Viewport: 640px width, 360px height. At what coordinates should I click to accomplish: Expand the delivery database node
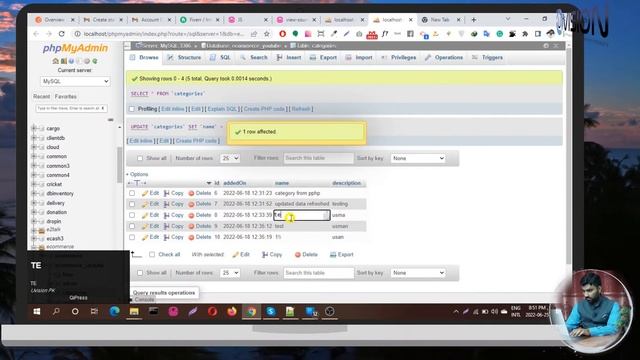[x=34, y=203]
